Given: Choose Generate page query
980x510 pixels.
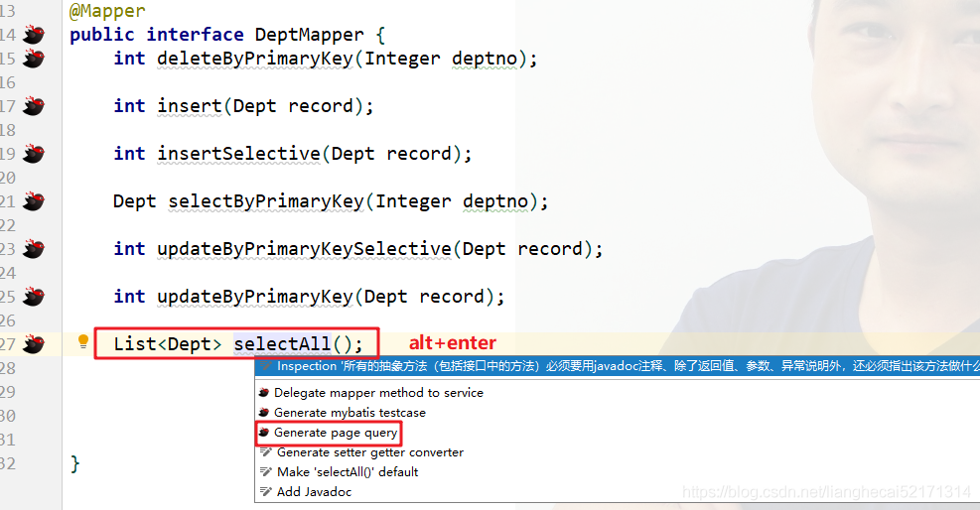Looking at the screenshot, I should [335, 433].
